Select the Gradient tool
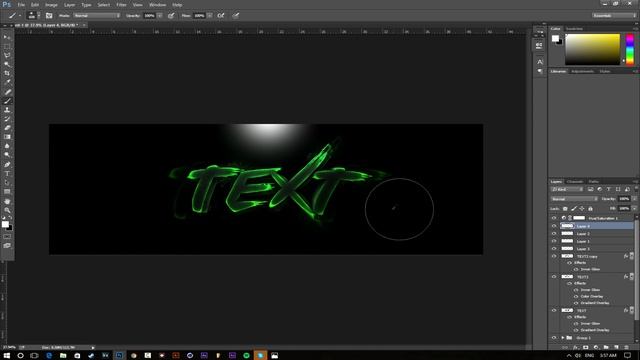Screen dimensions: 640x360 tap(7, 137)
